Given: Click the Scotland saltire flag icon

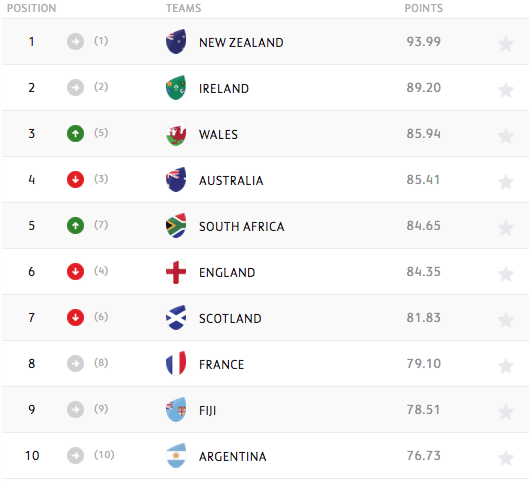Looking at the screenshot, I should [176, 318].
